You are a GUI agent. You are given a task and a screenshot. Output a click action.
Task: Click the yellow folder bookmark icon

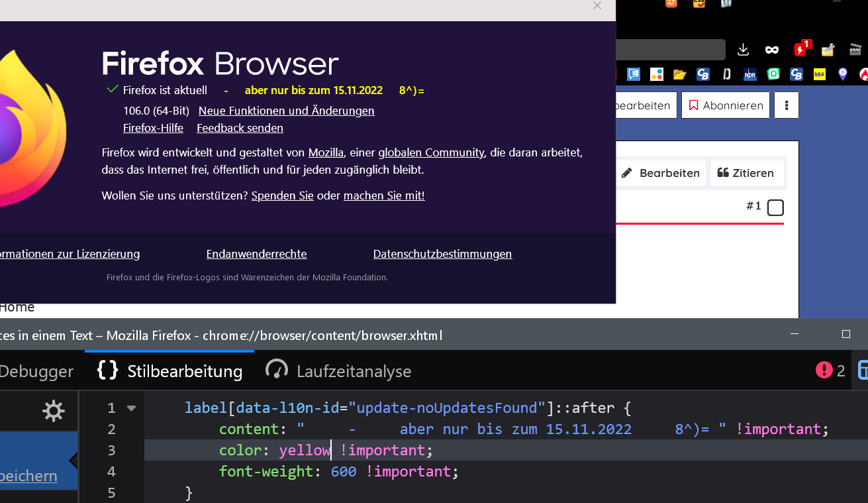click(x=680, y=74)
